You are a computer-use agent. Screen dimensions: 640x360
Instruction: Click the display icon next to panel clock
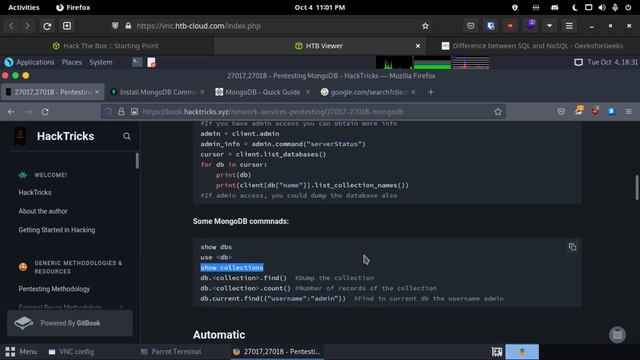click(x=578, y=62)
